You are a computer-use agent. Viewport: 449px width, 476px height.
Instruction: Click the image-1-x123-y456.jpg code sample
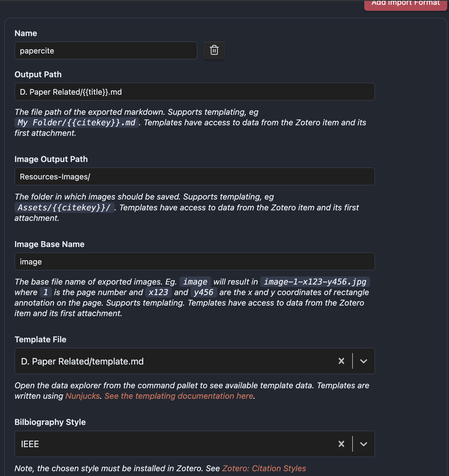pyautogui.click(x=315, y=282)
